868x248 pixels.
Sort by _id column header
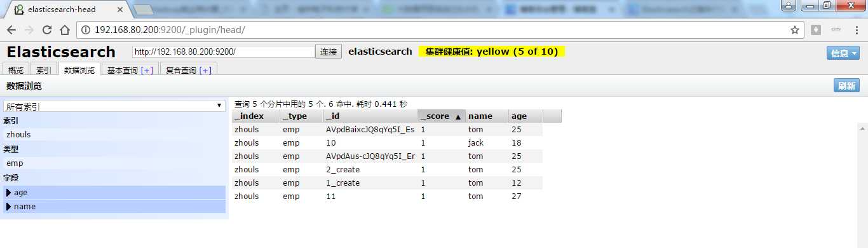click(x=370, y=116)
